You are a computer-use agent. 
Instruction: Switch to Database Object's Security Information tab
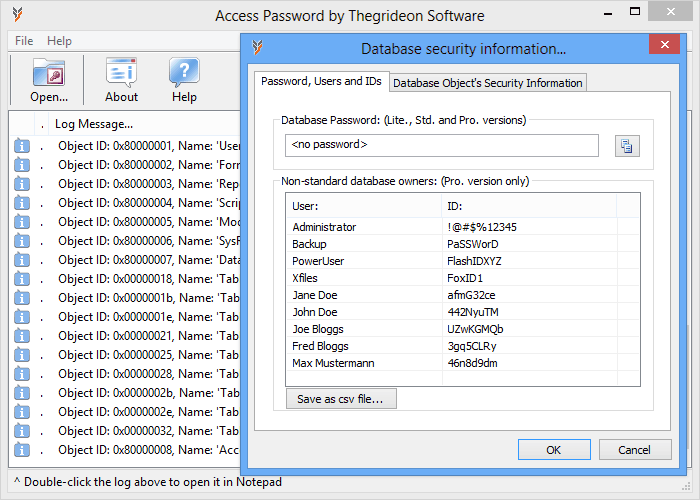pyautogui.click(x=488, y=83)
